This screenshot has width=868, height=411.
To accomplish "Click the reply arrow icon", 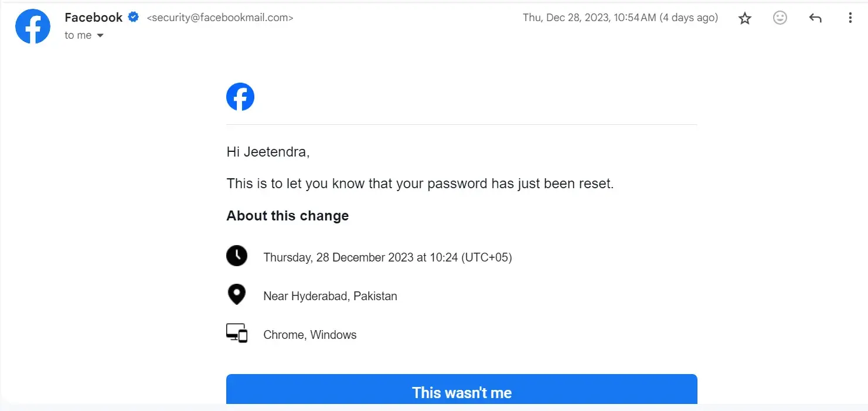I will [x=815, y=18].
